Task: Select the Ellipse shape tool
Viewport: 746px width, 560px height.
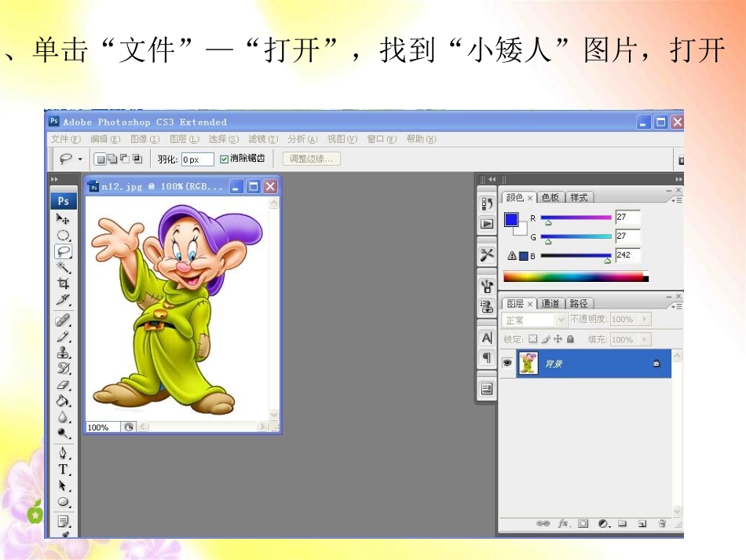Action: [x=63, y=502]
